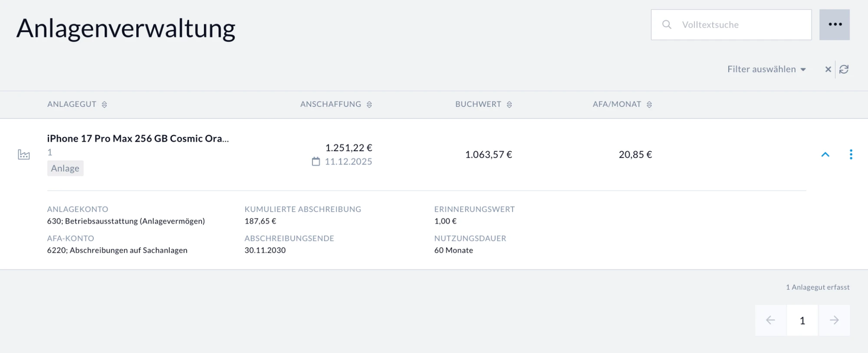The image size is (868, 353).
Task: Click the NUTZUNGSDAUER label
Action: (470, 238)
